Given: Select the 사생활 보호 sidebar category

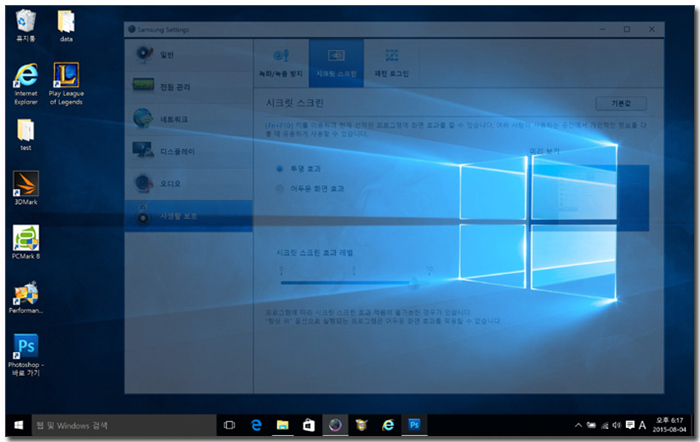Looking at the screenshot, I should point(189,216).
